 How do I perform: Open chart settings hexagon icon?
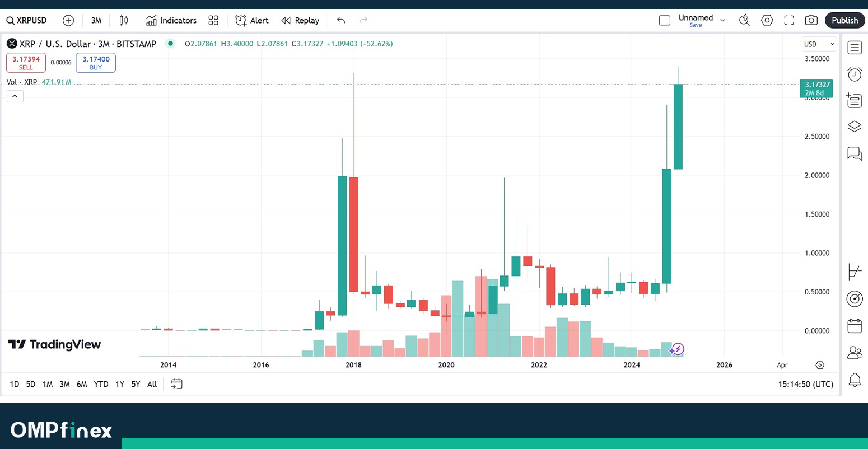point(767,21)
